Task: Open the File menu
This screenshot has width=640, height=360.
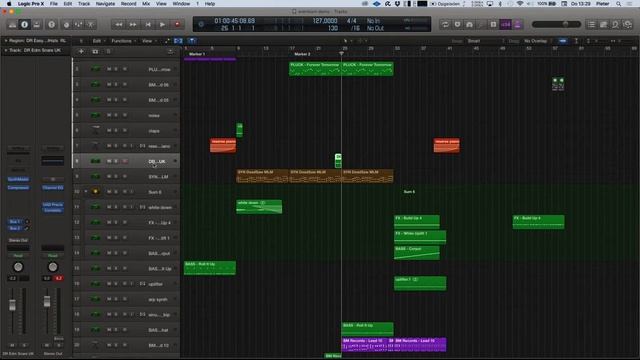Action: point(53,4)
